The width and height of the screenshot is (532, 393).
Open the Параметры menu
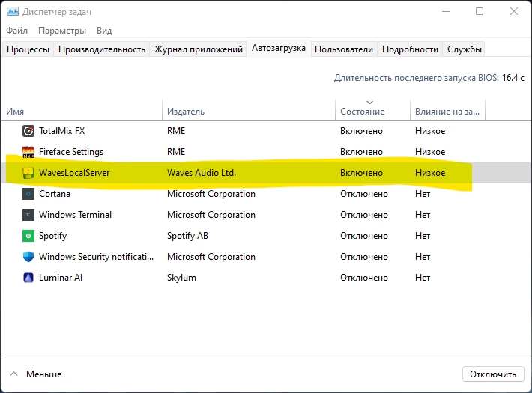62,31
